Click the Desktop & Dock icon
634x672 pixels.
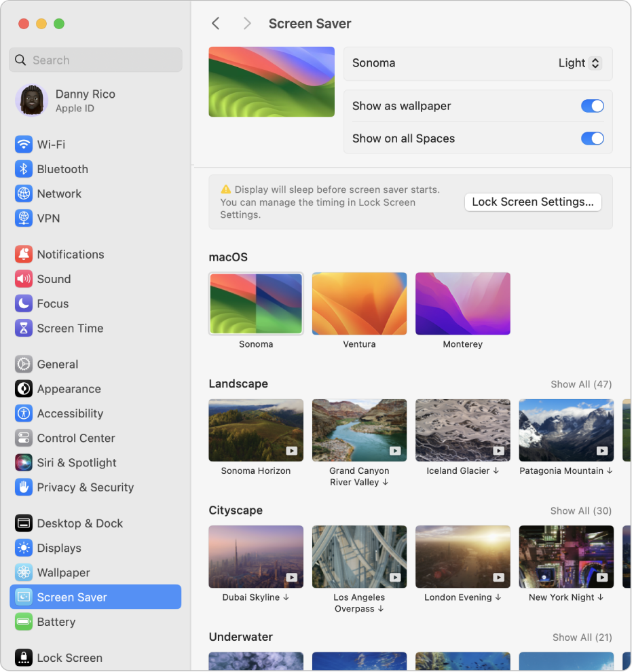tap(24, 523)
